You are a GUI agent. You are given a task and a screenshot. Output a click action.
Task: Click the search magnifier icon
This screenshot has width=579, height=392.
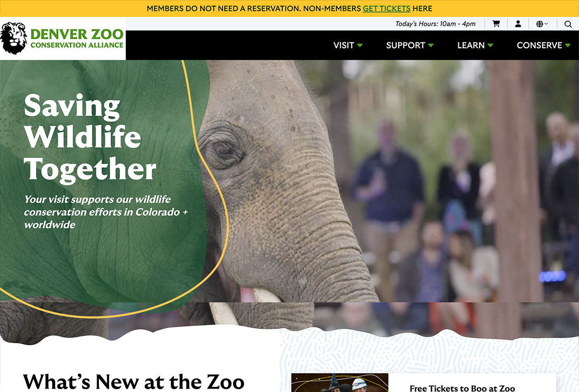click(x=567, y=24)
